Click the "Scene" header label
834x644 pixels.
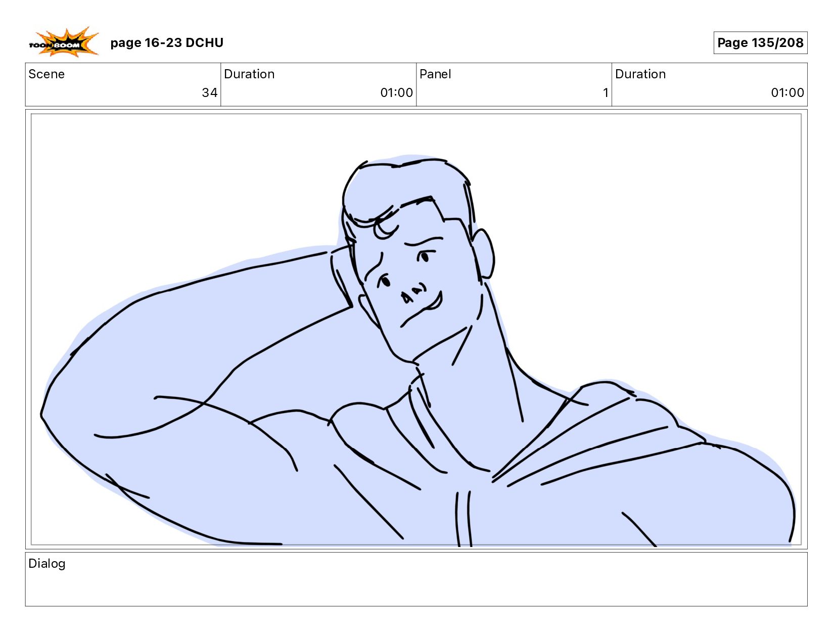click(x=47, y=74)
